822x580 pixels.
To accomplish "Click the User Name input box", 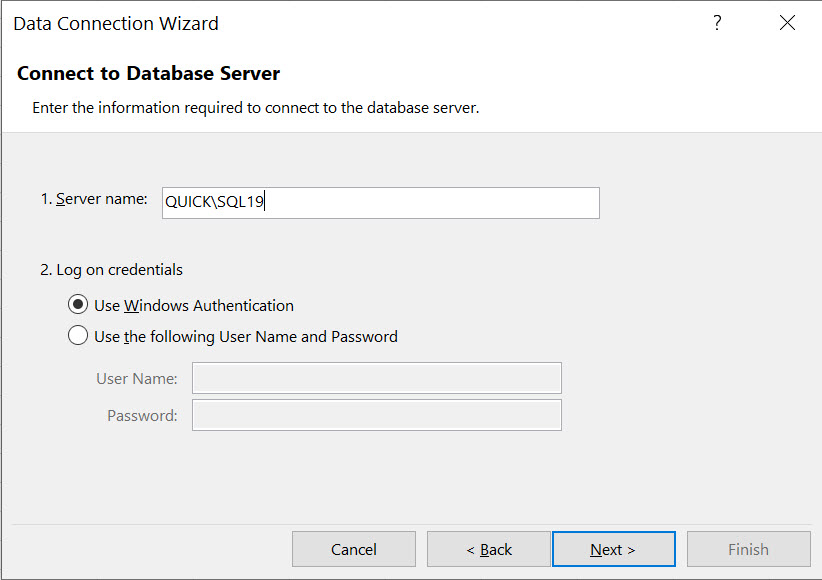I will 376,378.
